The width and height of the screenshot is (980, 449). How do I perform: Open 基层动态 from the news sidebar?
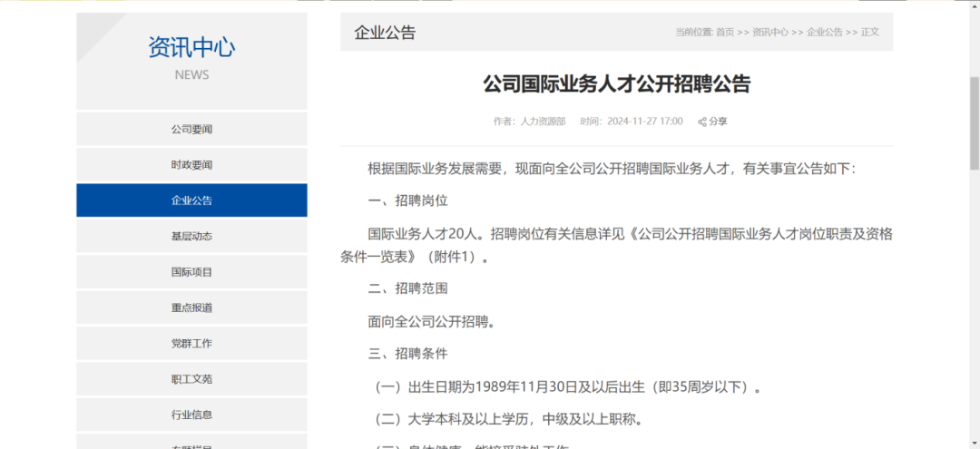pos(191,236)
